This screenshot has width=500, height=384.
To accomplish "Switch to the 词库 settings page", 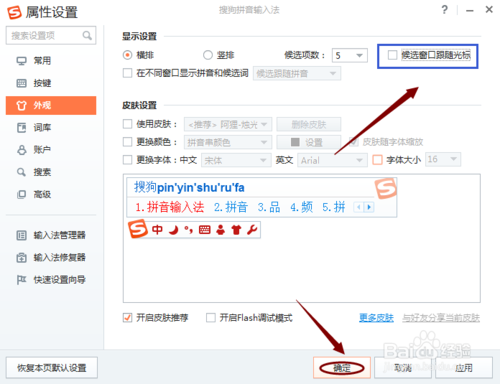I will 51,128.
